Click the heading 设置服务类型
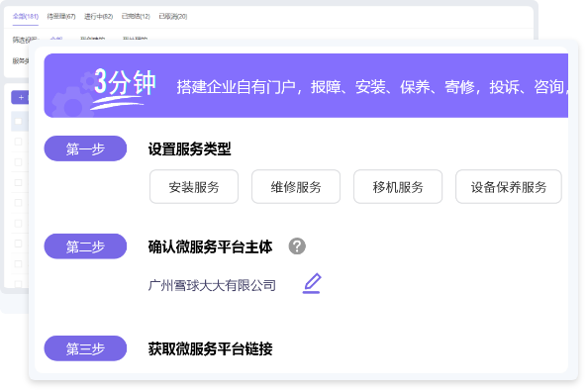Screen dimensions: 587x392 point(189,149)
